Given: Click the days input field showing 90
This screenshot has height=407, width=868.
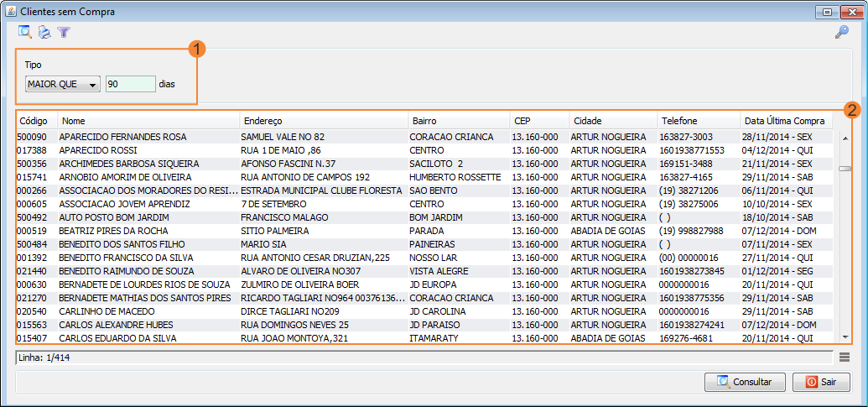Looking at the screenshot, I should click(x=131, y=85).
